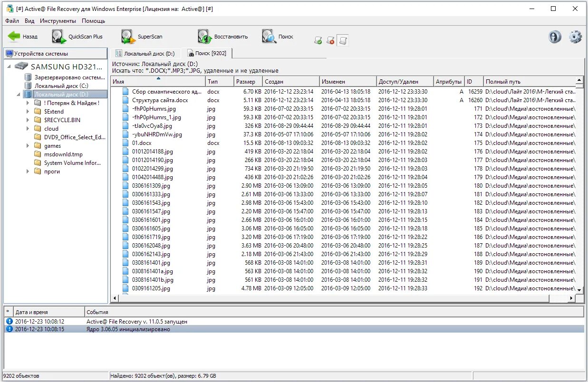Click the ! Потерян & Найден ! folder icon

(x=38, y=103)
